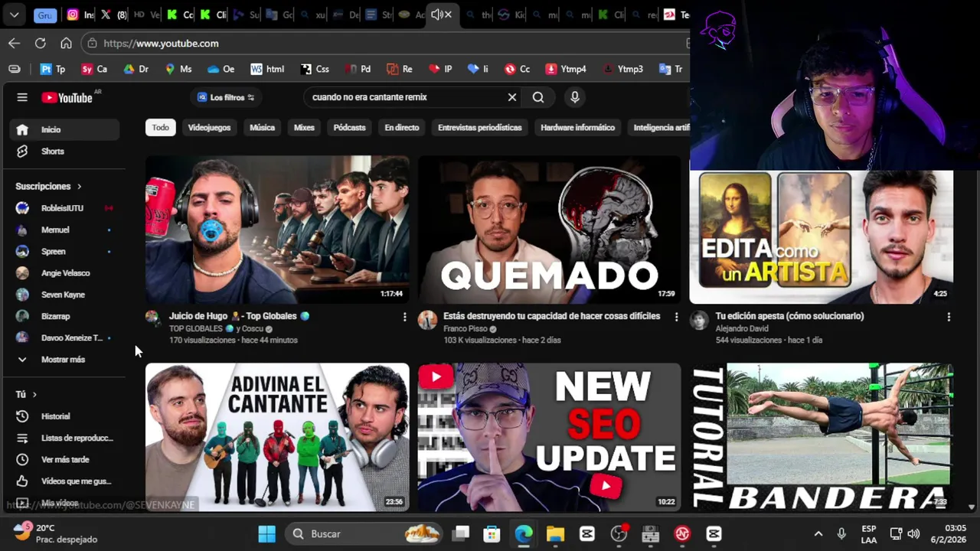Open the Ytmp3 bookmark
Image resolution: width=980 pixels, height=551 pixels.
622,69
